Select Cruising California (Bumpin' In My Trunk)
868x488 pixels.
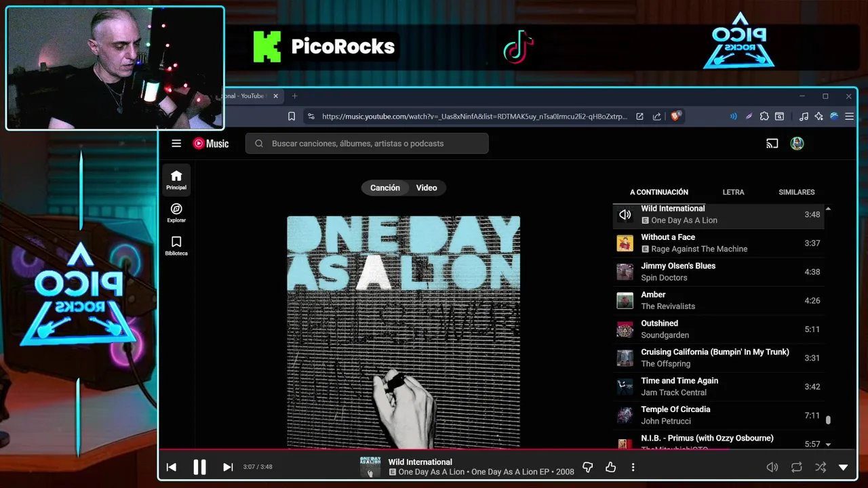tap(718, 358)
